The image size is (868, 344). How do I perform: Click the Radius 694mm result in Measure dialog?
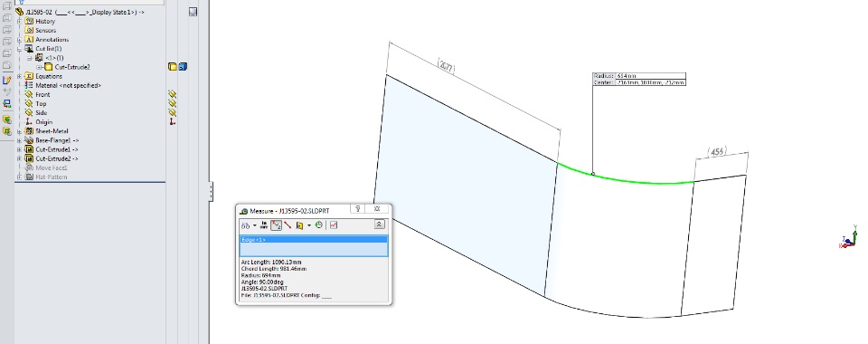tap(260, 275)
